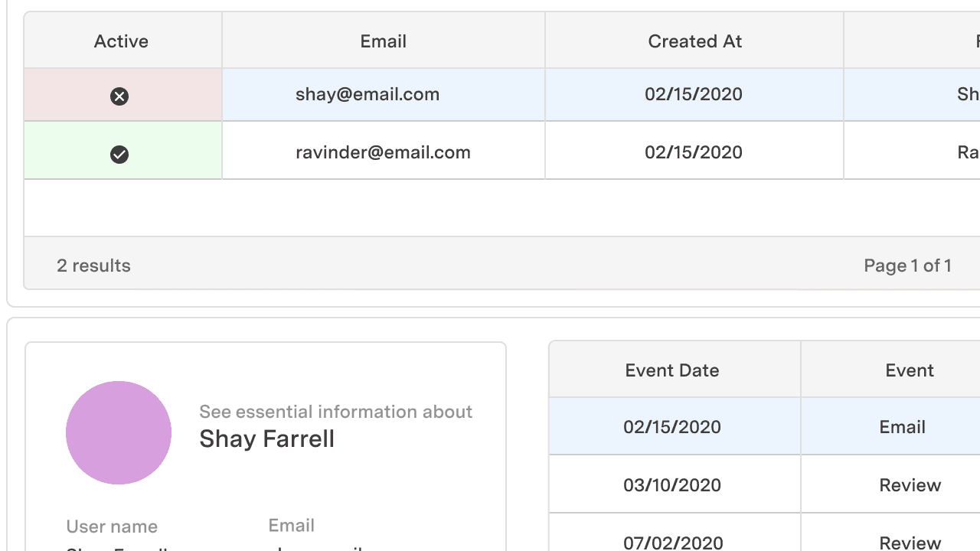This screenshot has width=980, height=551.
Task: Click the inactive X icon for shay@email.com
Action: point(119,96)
